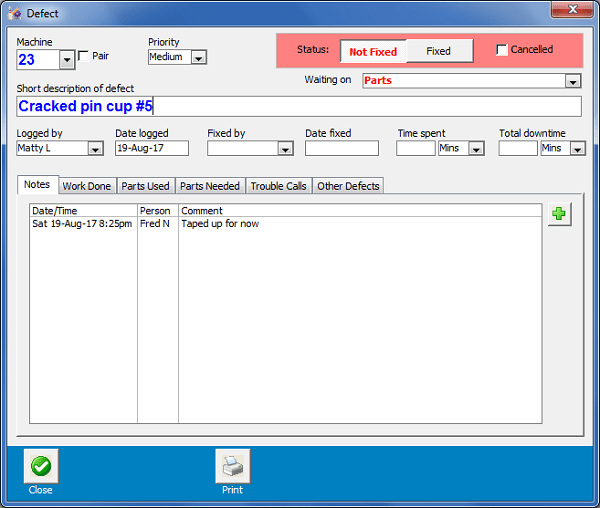
Task: Expand the Logged by dropdown
Action: pos(95,148)
